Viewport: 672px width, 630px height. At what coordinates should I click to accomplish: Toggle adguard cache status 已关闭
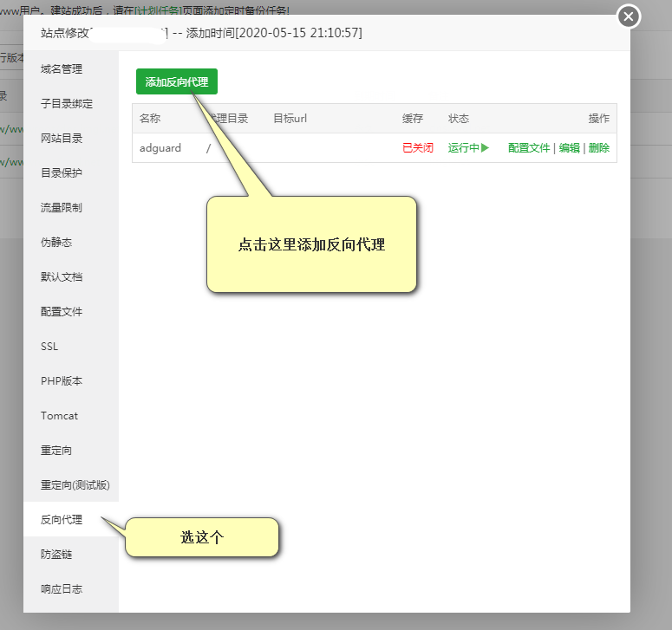(x=417, y=148)
